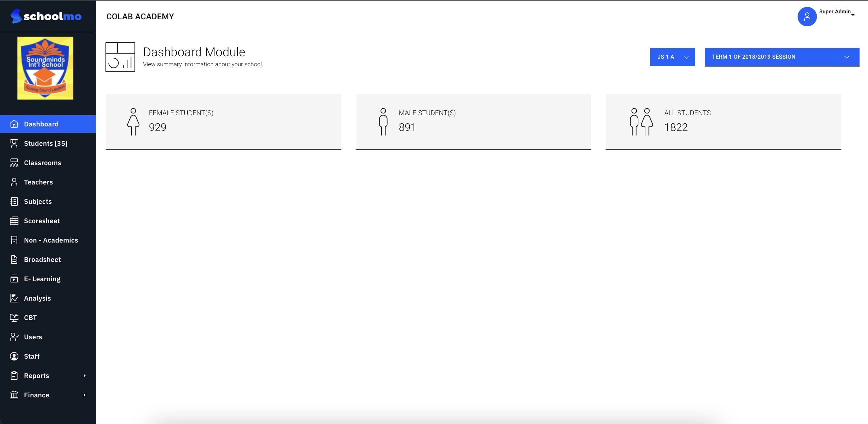Expand the Reports submenu arrow
The height and width of the screenshot is (424, 868).
pyautogui.click(x=84, y=376)
